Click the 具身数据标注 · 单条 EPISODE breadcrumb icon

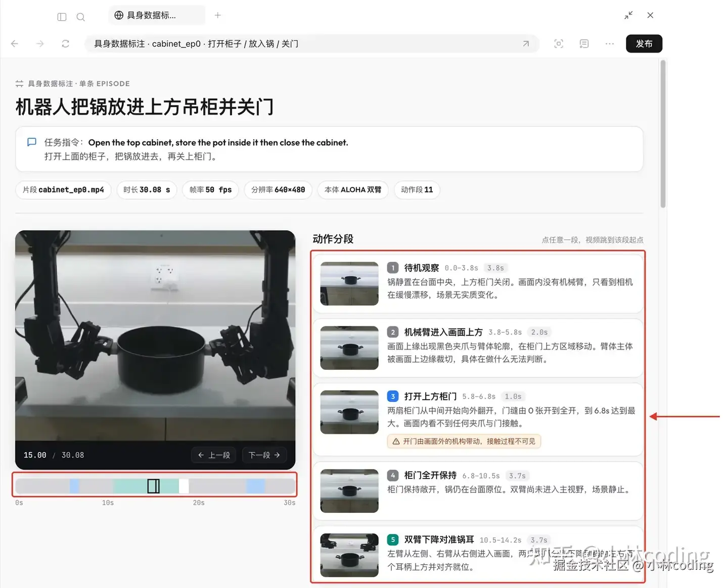point(19,84)
